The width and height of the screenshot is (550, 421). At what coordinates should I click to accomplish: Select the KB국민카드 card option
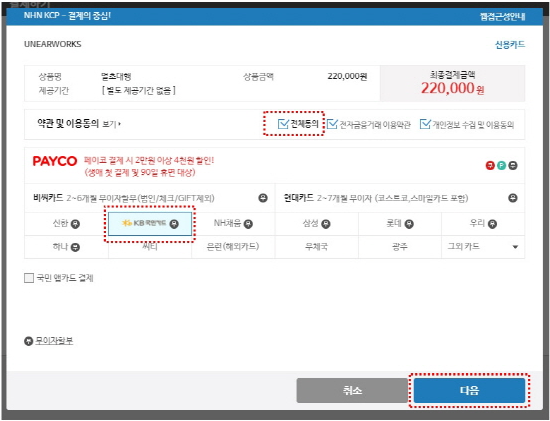point(150,224)
